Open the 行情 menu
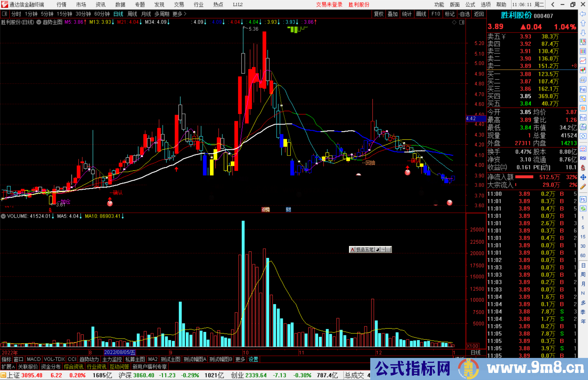The height and width of the screenshot is (380, 588). point(62,5)
